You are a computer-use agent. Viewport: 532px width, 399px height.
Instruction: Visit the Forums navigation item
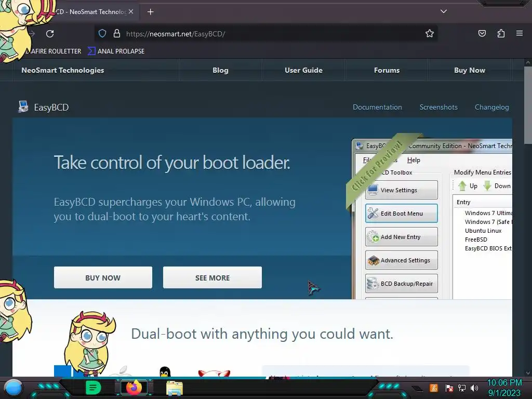pos(387,70)
